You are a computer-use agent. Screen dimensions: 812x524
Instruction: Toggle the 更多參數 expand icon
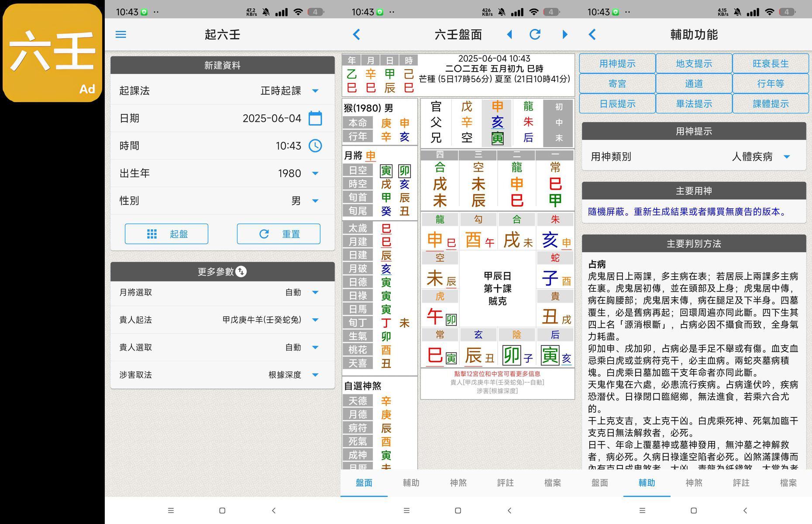241,272
